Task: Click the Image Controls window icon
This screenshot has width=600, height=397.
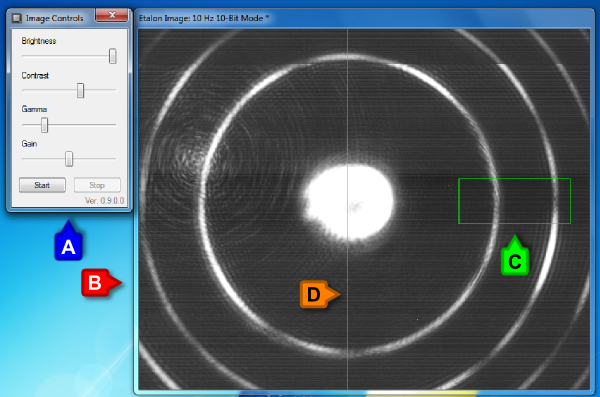Action: click(17, 18)
